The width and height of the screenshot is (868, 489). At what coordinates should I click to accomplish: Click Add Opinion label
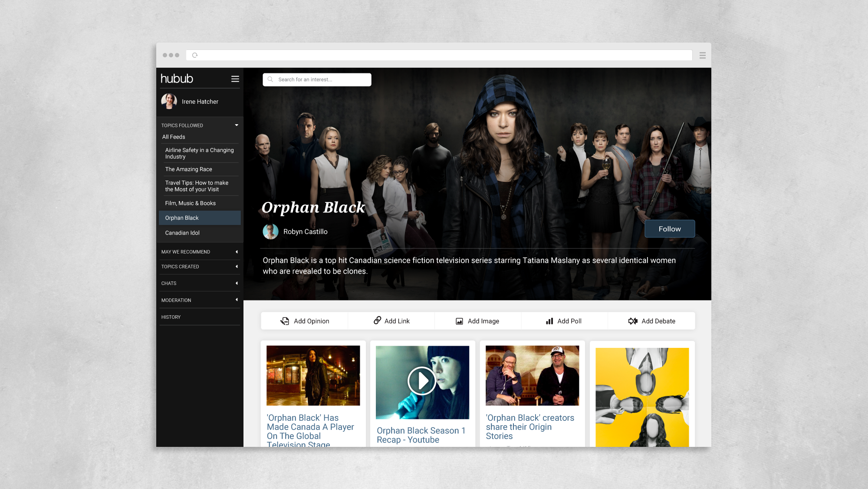pyautogui.click(x=311, y=321)
